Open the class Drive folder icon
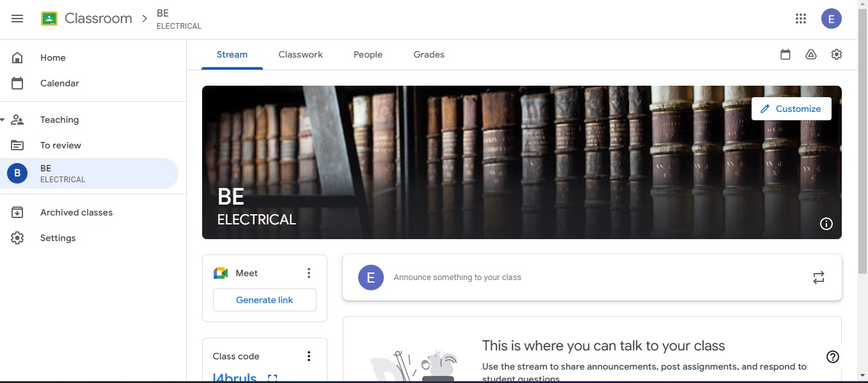The height and width of the screenshot is (383, 868). (x=811, y=54)
